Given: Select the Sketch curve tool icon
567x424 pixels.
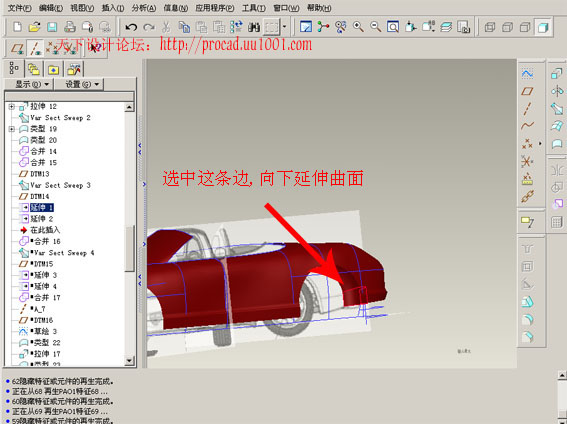Looking at the screenshot, I should click(x=528, y=74).
